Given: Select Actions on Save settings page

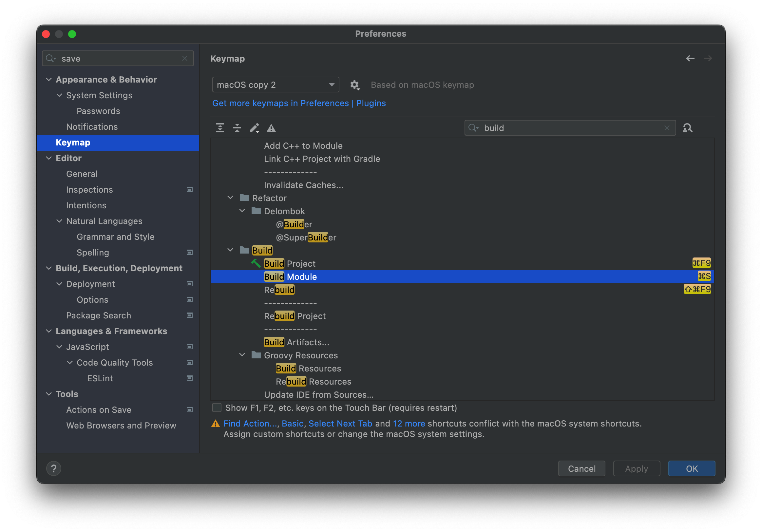Looking at the screenshot, I should tap(99, 409).
